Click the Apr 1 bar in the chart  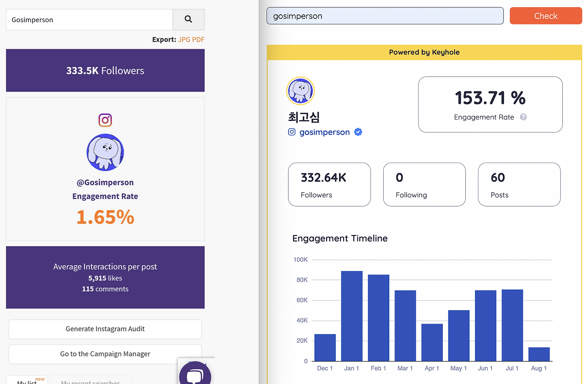coord(432,343)
